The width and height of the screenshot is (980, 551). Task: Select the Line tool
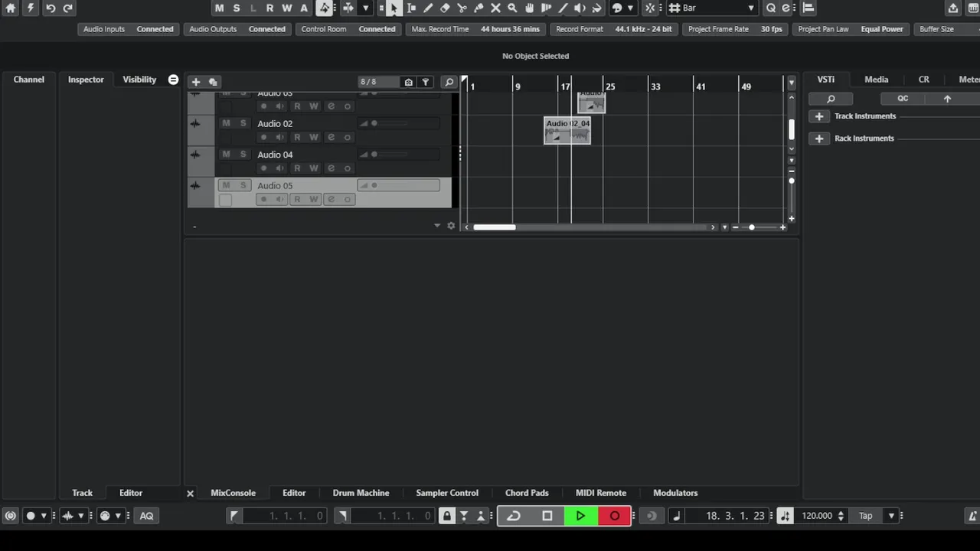(x=563, y=8)
